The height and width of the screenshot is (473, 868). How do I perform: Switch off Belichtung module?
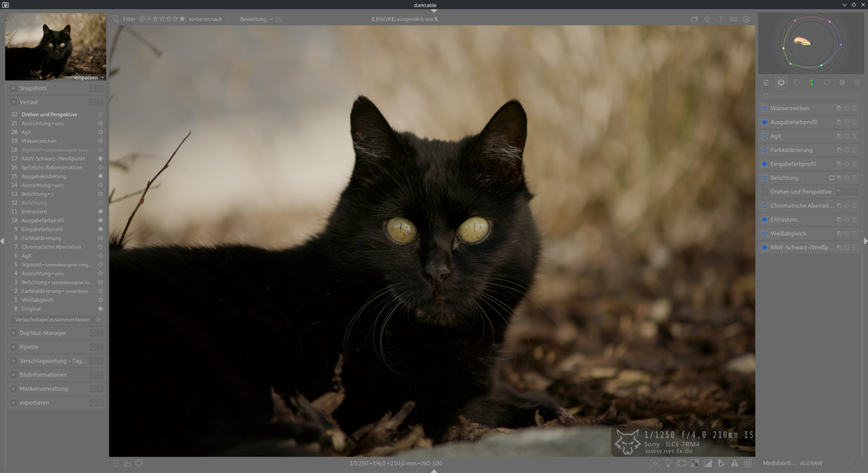[765, 178]
